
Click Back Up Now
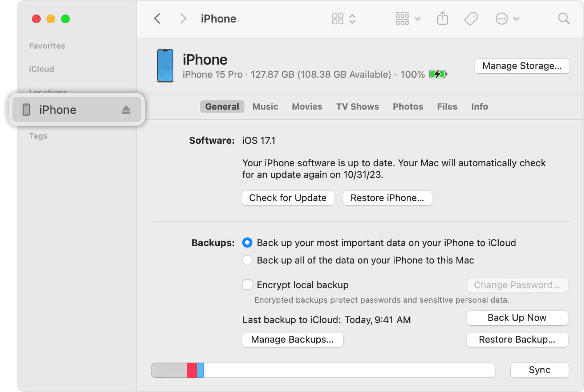[x=517, y=318]
